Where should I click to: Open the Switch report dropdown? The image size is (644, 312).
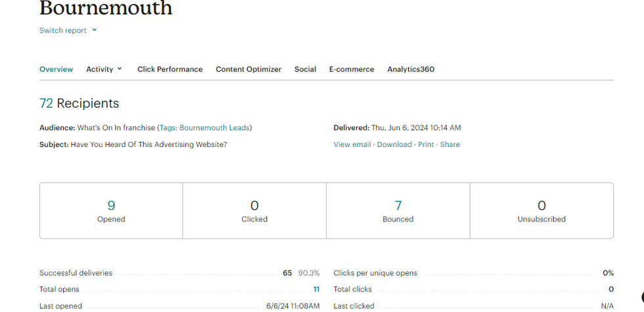pos(68,30)
